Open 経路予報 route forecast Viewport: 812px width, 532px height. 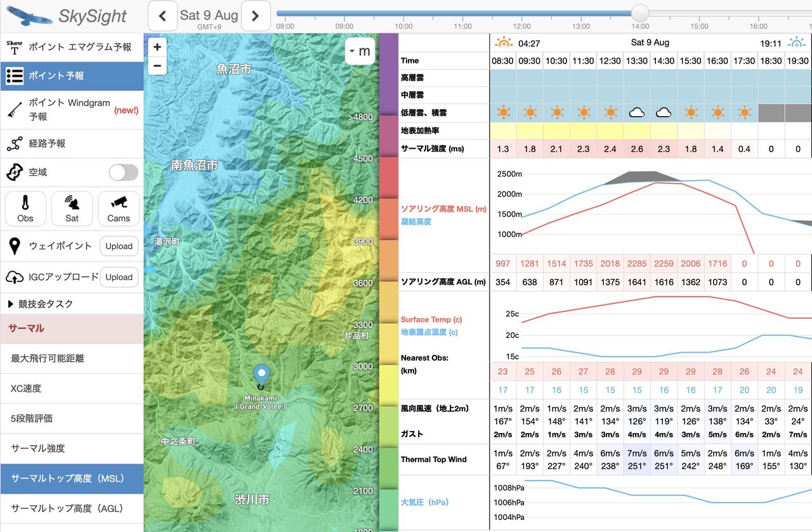point(72,143)
